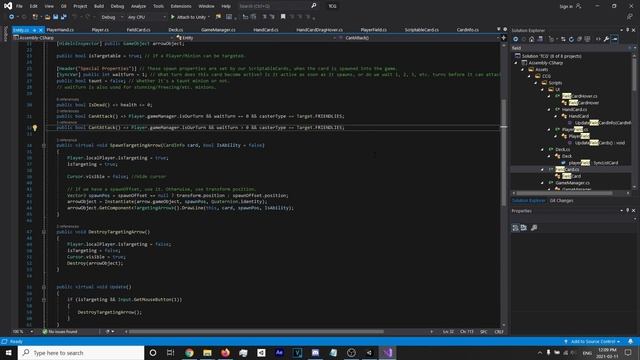Switch to the Git Changes panel tab
The width and height of the screenshot is (640, 360).
click(x=561, y=200)
